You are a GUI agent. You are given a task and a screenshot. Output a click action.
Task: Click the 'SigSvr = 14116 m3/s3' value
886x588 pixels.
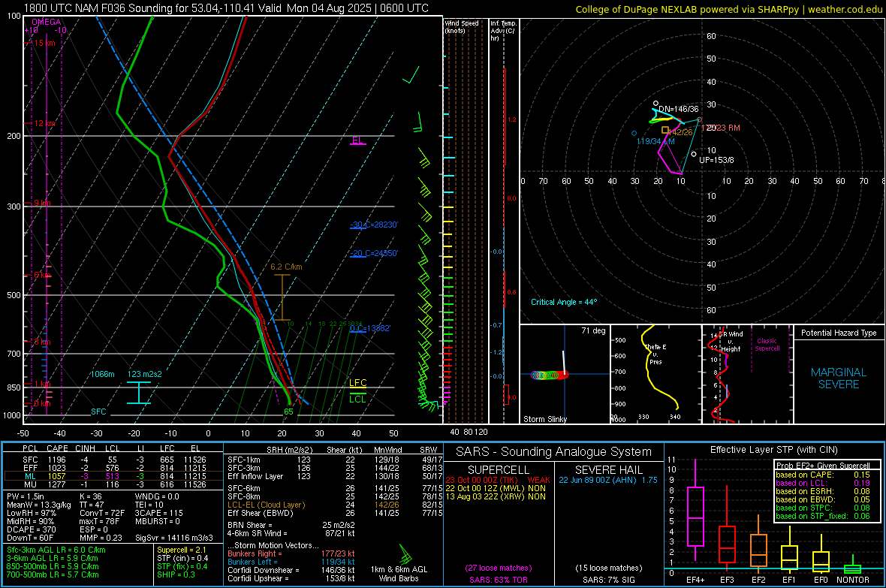click(174, 538)
